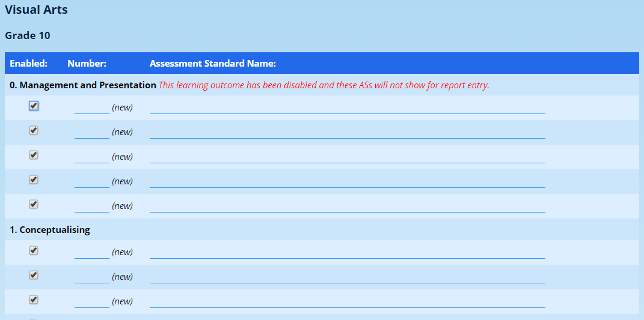Click first Conceptualising Number input
This screenshot has width=644, height=320.
click(91, 252)
